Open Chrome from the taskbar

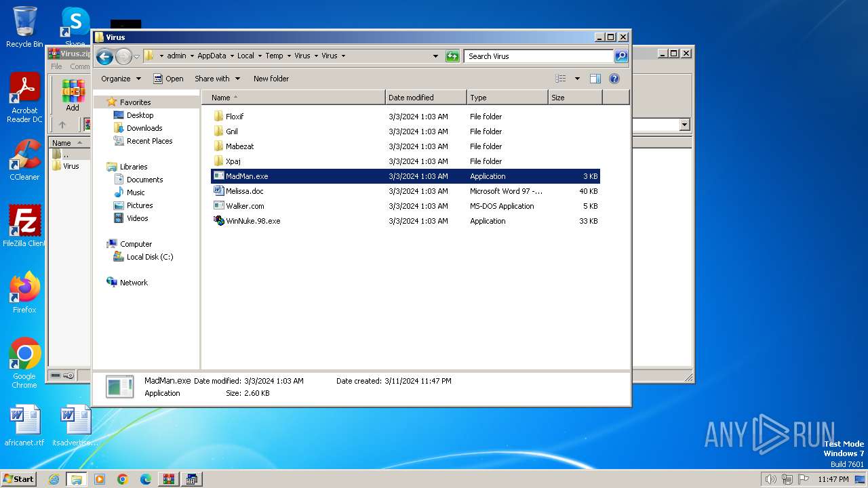pyautogui.click(x=123, y=479)
